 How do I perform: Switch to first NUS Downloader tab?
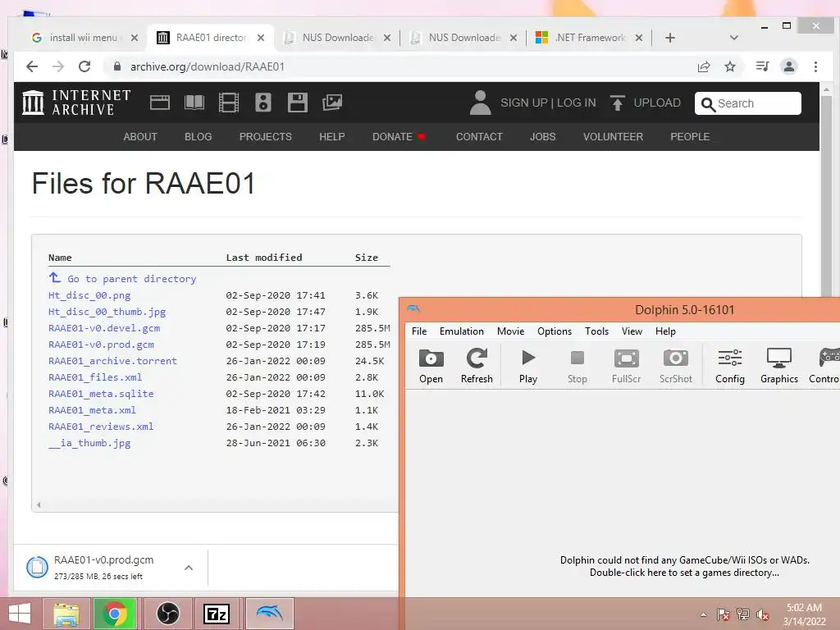click(x=337, y=38)
